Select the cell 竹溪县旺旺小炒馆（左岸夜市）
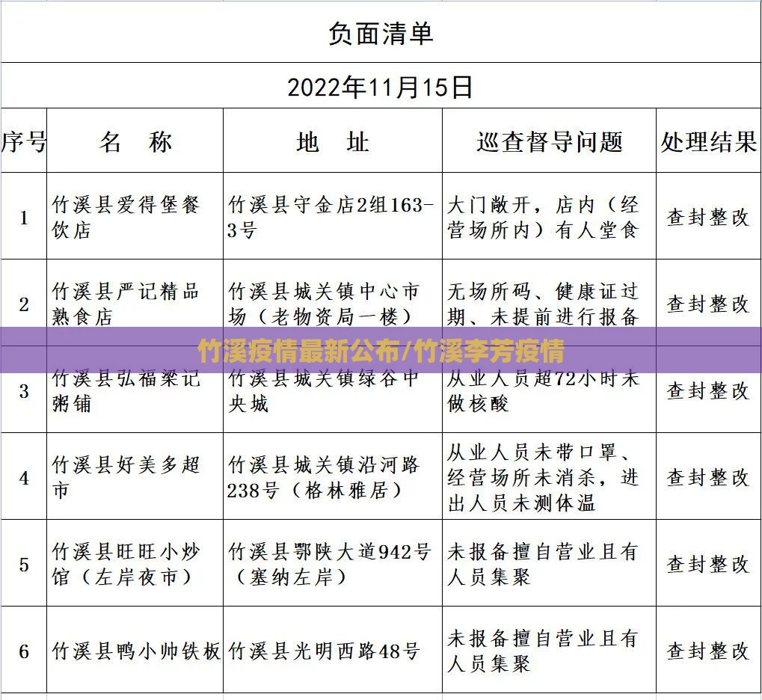The width and height of the screenshot is (762, 700). [x=135, y=563]
